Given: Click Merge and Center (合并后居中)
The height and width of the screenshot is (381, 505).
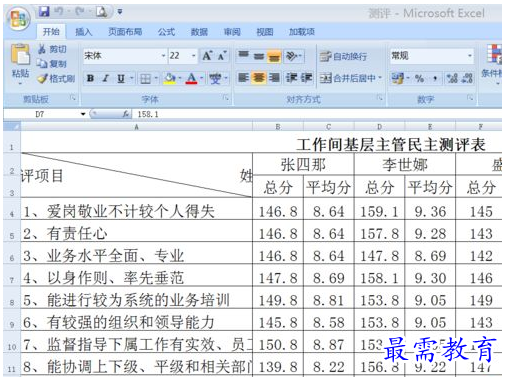Looking at the screenshot, I should tap(348, 78).
